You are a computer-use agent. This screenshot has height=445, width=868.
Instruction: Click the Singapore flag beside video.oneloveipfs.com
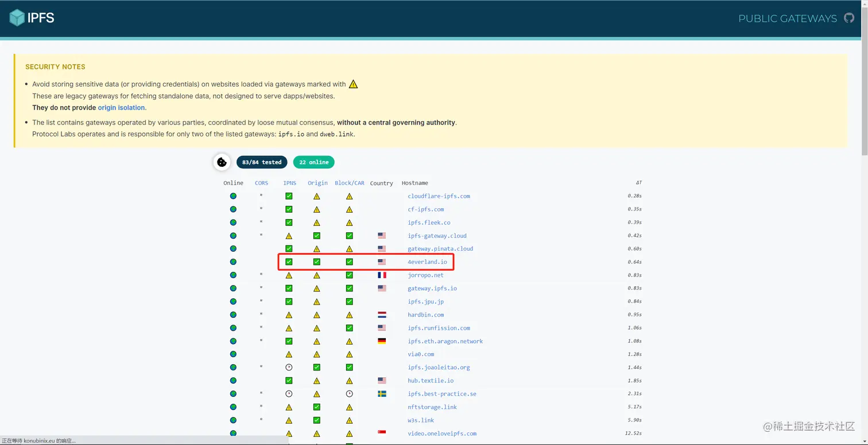pyautogui.click(x=382, y=432)
